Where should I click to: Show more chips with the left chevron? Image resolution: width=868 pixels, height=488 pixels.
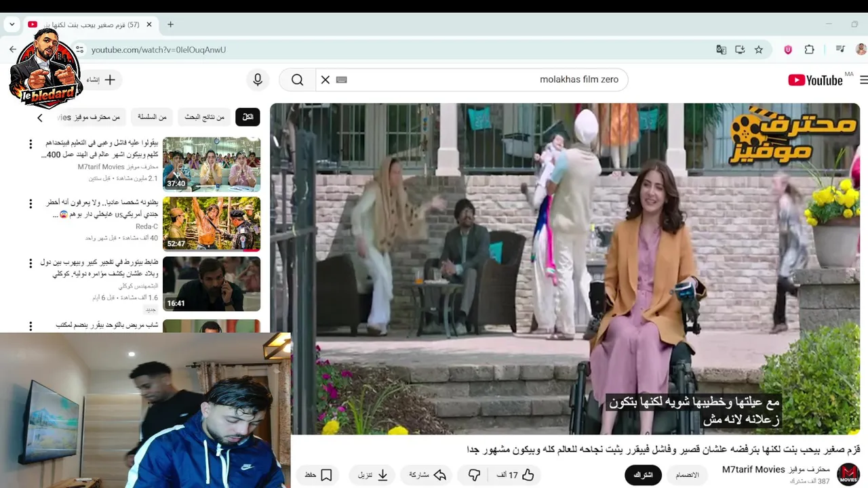[40, 118]
